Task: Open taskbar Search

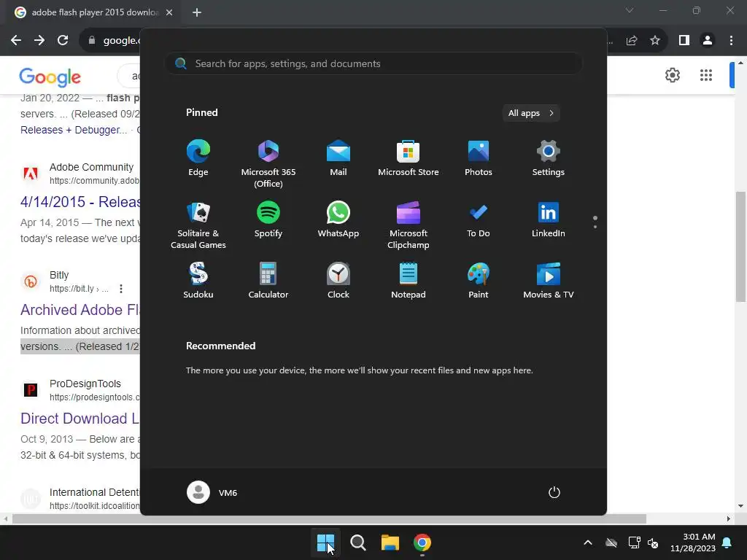Action: click(357, 542)
